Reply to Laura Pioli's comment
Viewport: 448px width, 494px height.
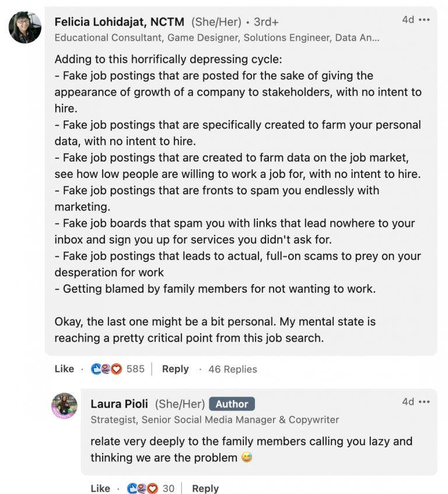[205, 488]
